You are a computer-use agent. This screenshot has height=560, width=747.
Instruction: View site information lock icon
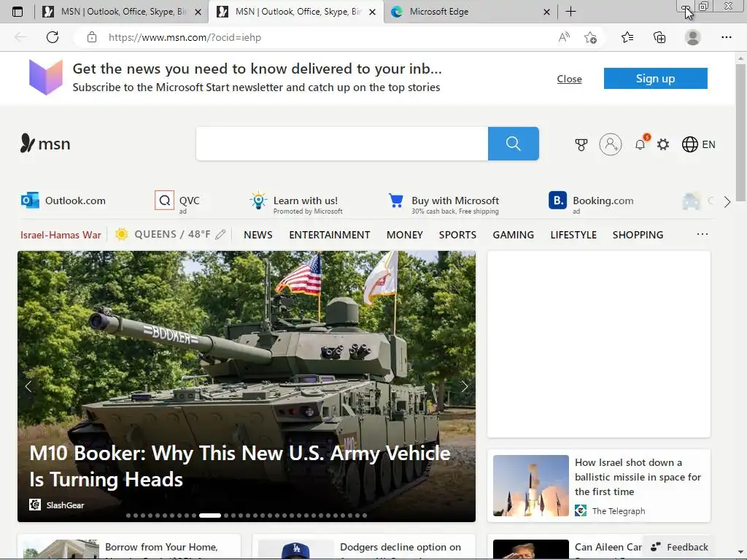(x=92, y=37)
